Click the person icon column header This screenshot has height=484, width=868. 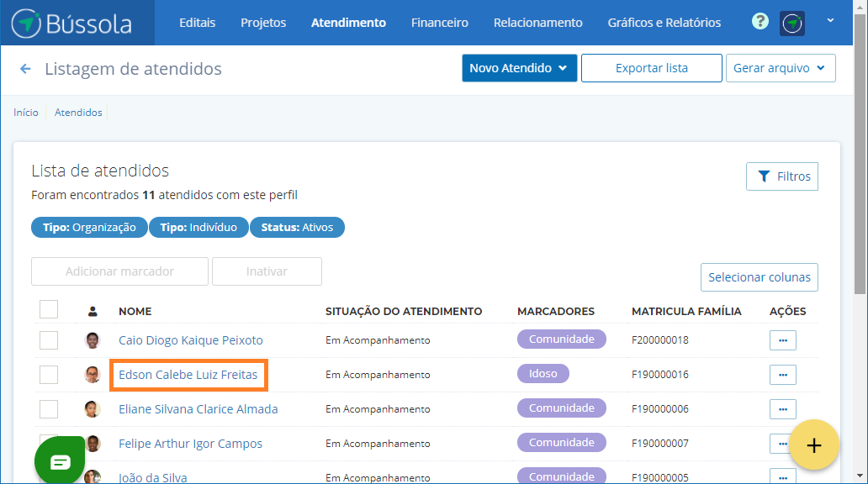(93, 312)
